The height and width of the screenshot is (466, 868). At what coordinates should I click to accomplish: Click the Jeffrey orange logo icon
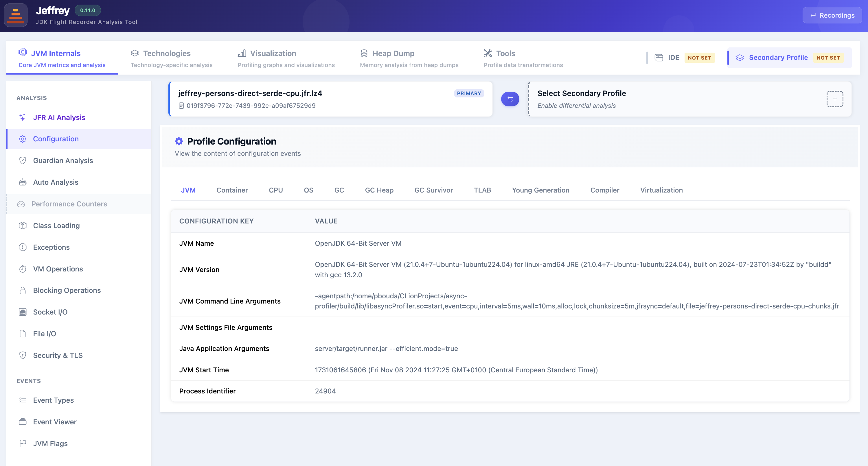[16, 16]
